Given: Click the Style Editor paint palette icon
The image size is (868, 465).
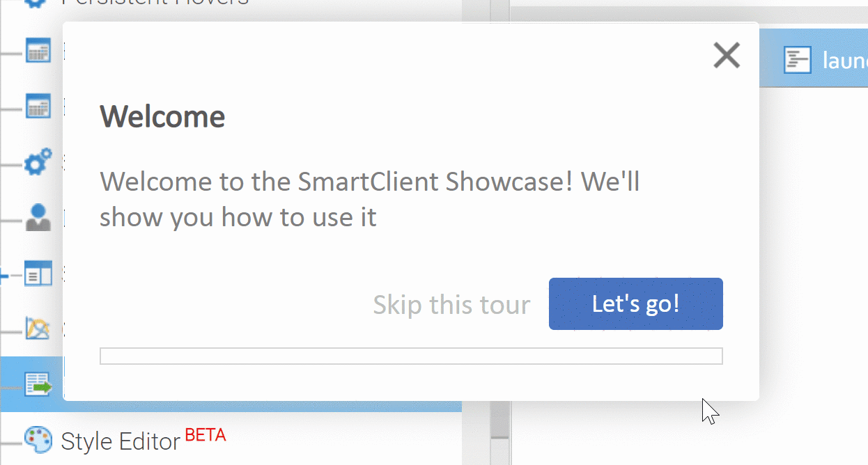Looking at the screenshot, I should (38, 439).
